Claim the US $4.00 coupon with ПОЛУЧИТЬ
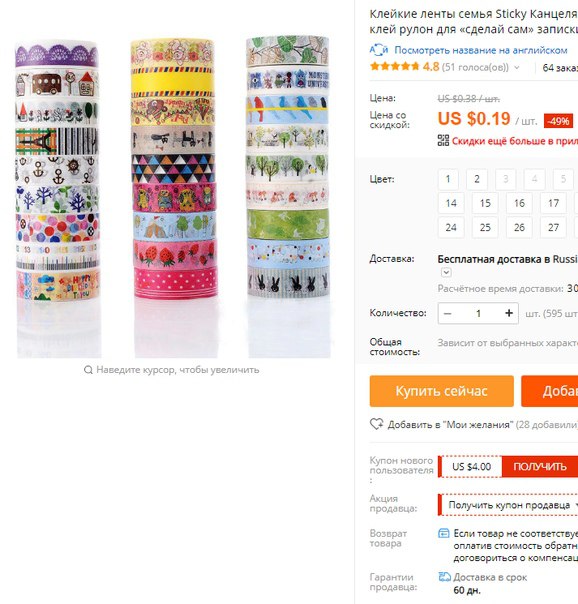This screenshot has width=578, height=604. click(540, 466)
